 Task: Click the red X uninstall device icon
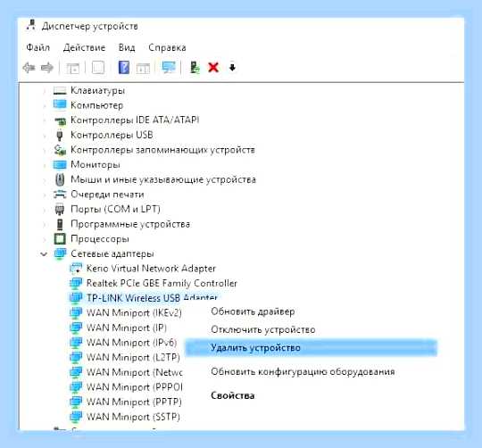(x=213, y=67)
